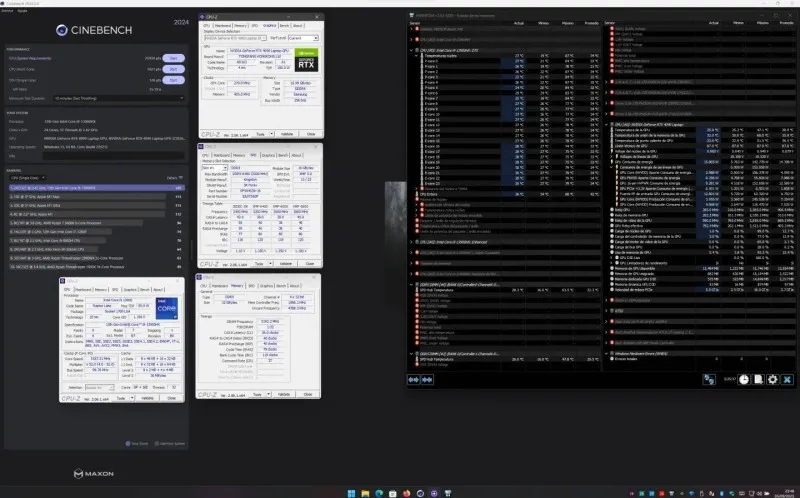This screenshot has width=800, height=498.
Task: Click the logging sheet icon in HWiNFO footer
Action: tap(758, 379)
